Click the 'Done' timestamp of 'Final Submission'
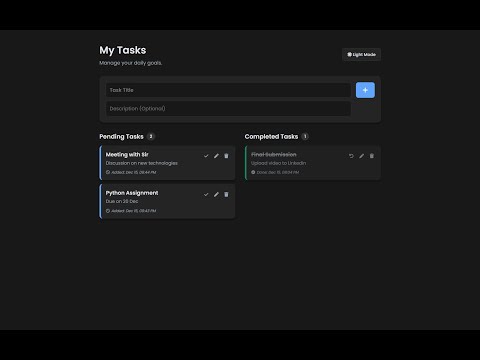Viewport: 480px width, 360px height. [275, 172]
